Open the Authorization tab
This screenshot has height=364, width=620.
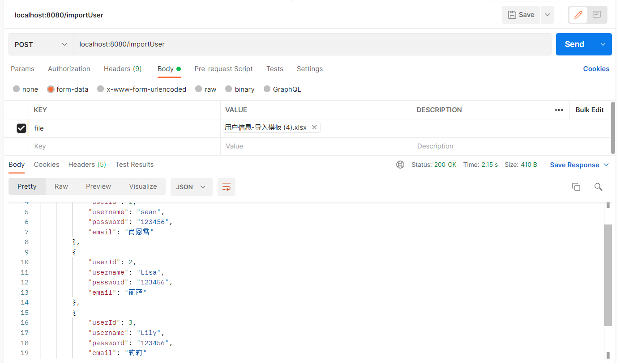(69, 69)
